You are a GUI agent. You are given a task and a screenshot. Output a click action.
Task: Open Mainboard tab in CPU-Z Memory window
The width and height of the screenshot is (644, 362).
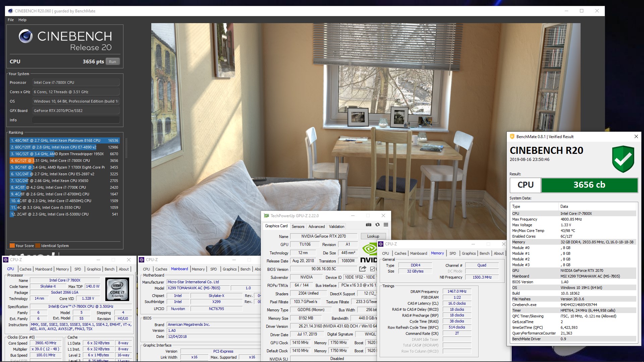coord(419,253)
